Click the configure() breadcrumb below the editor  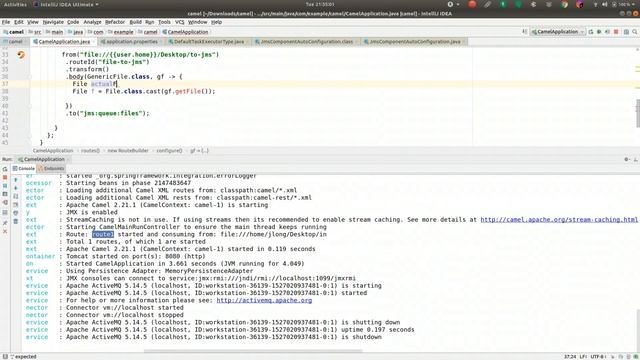click(169, 151)
